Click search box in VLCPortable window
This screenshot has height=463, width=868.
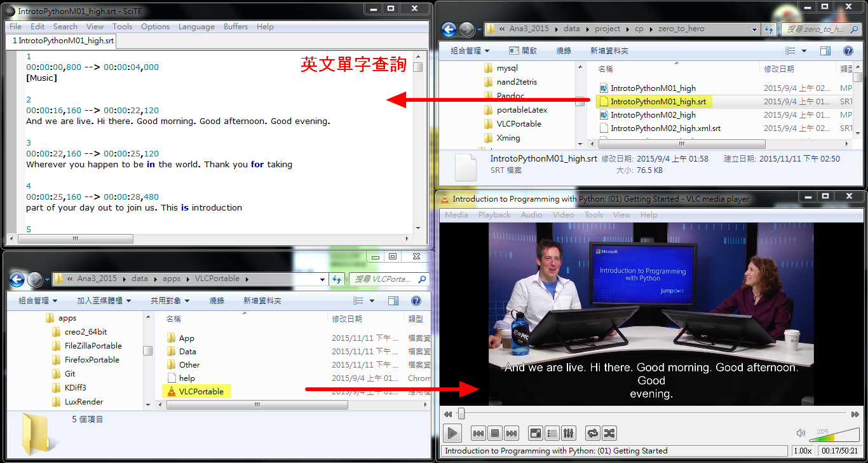389,279
